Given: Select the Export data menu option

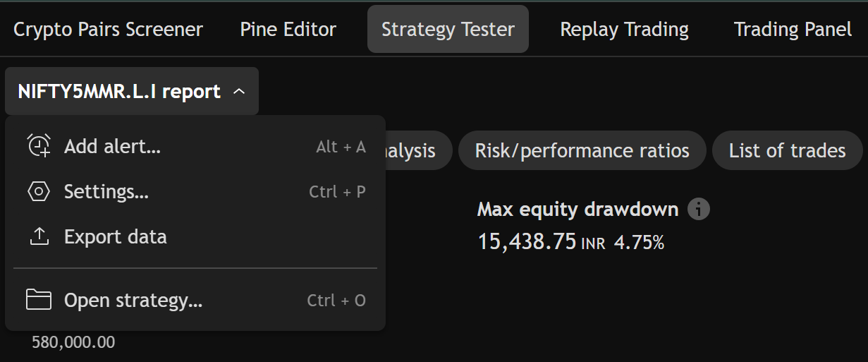Looking at the screenshot, I should pos(116,237).
